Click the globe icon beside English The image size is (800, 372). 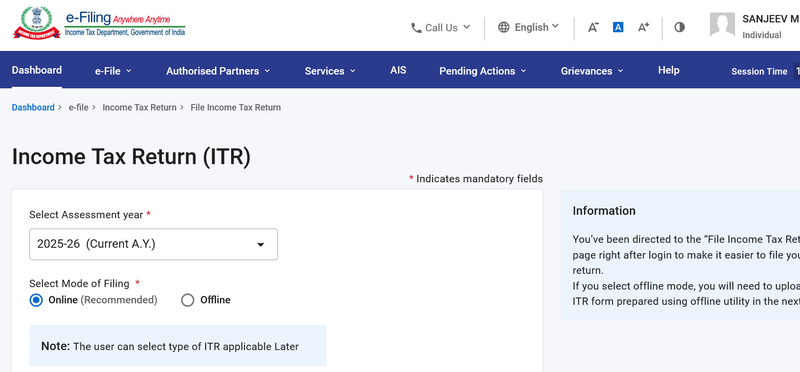(504, 27)
